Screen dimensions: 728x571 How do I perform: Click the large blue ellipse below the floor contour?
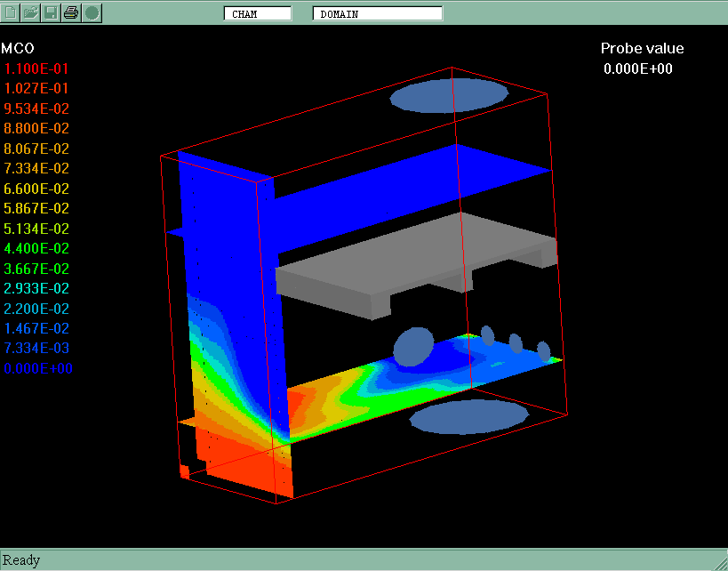468,417
